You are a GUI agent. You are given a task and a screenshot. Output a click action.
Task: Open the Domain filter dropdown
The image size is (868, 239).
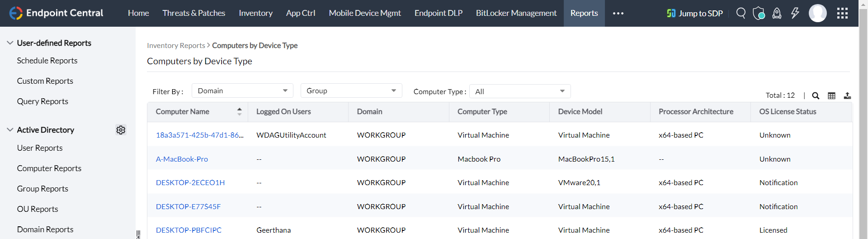[242, 91]
